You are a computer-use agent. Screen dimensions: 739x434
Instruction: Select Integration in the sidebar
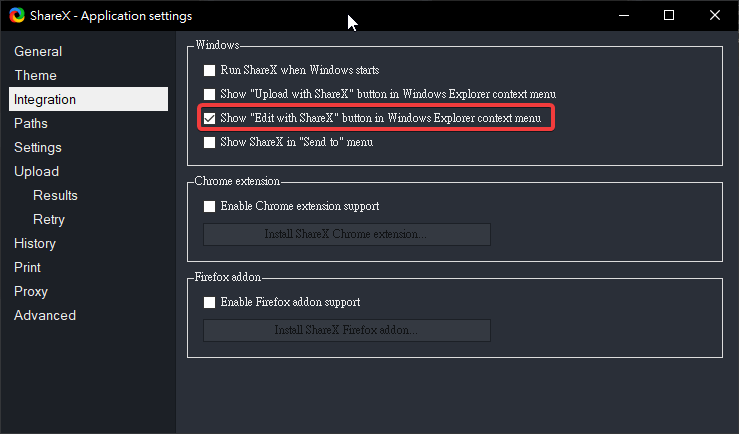(45, 99)
